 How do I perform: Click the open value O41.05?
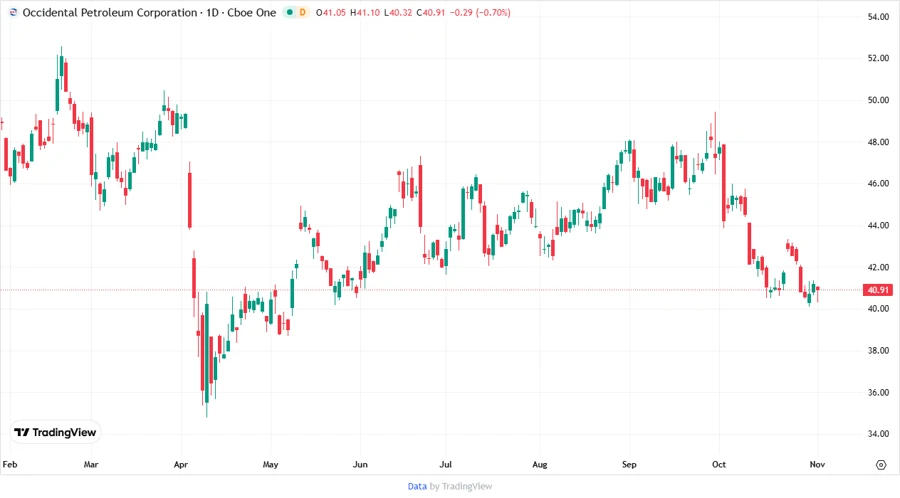[x=331, y=12]
